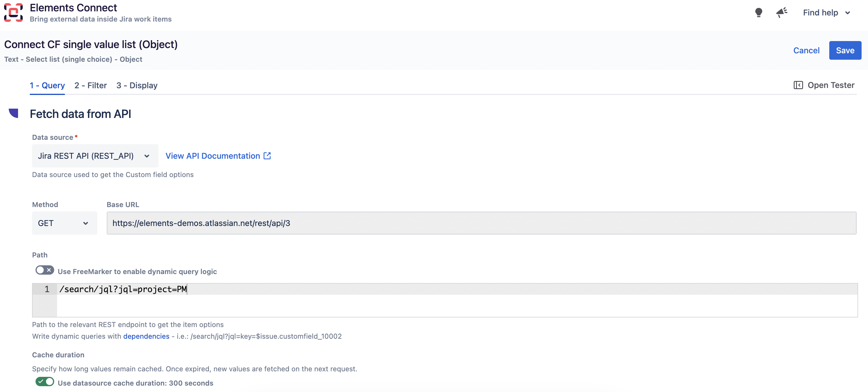Select the 1 - Query tab
The image size is (868, 392).
point(47,86)
